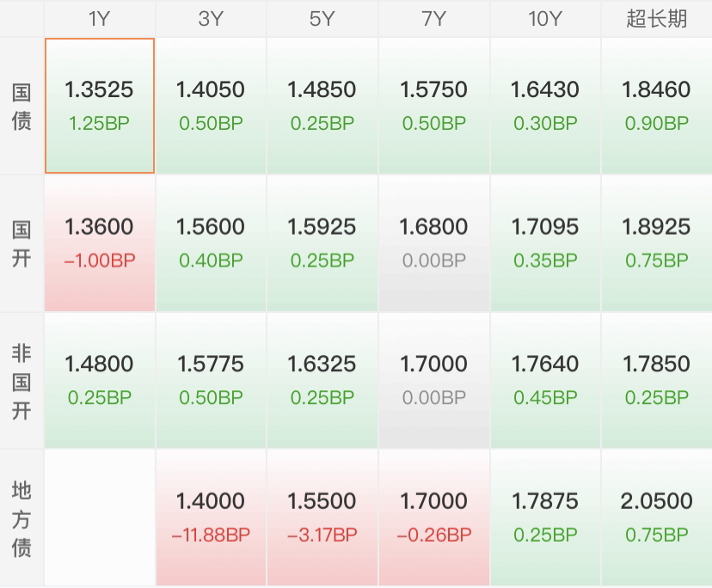The image size is (712, 588).
Task: Choose the 超长期 column header
Action: (x=657, y=19)
